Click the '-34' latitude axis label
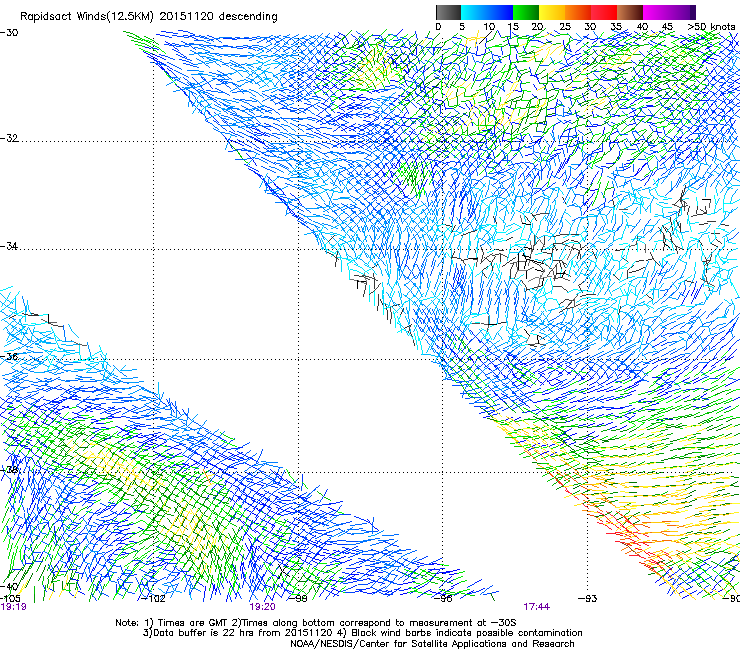Viewport: 740px width, 650px height. tap(9, 246)
